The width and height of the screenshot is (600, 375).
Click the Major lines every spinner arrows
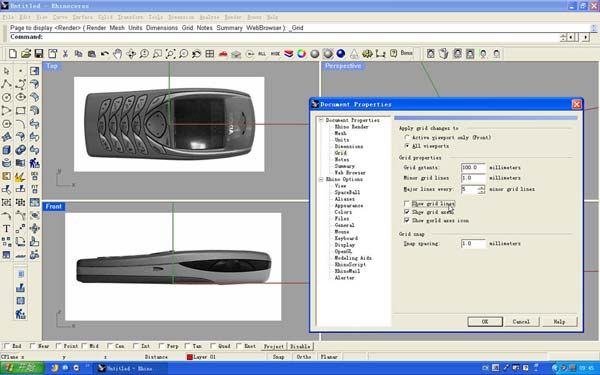[481, 189]
